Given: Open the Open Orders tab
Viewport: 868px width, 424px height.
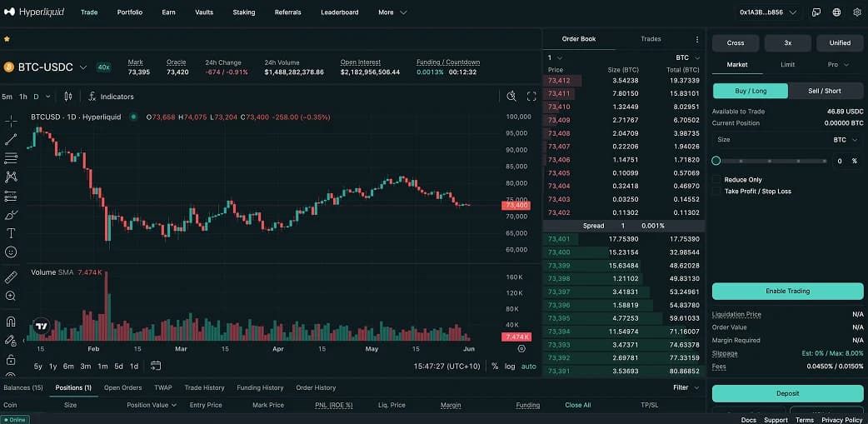Looking at the screenshot, I should (x=123, y=387).
